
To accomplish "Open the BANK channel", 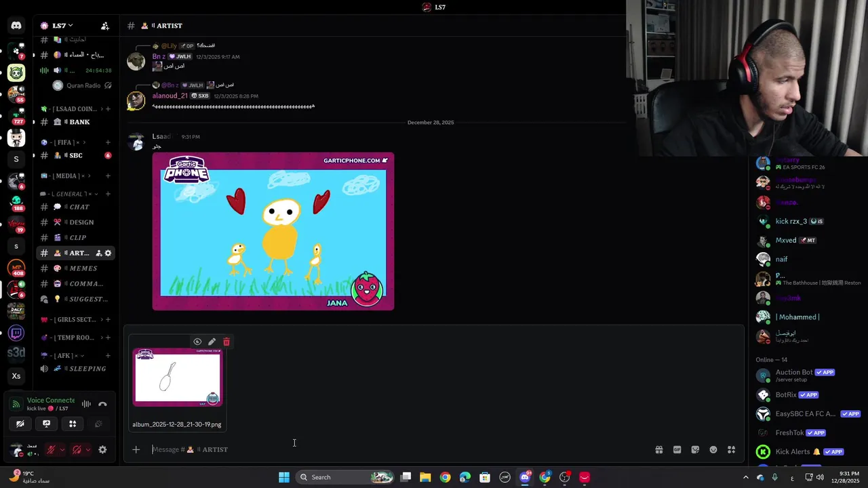I will (x=75, y=122).
